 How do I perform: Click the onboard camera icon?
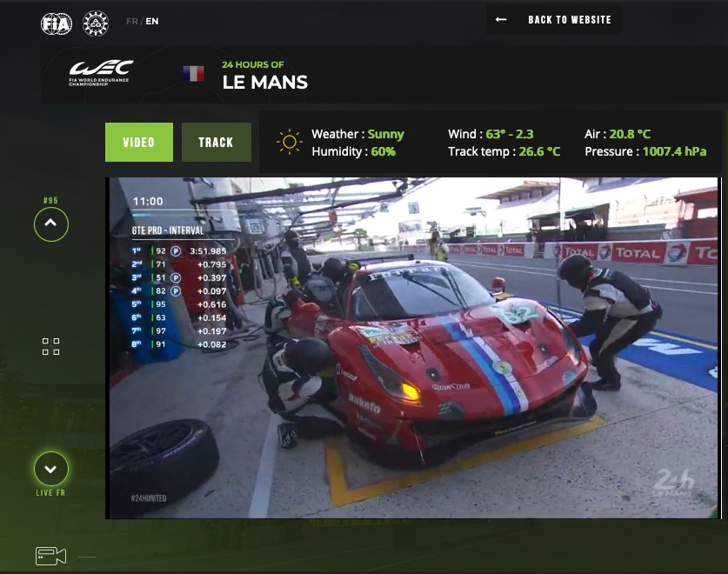tap(50, 557)
